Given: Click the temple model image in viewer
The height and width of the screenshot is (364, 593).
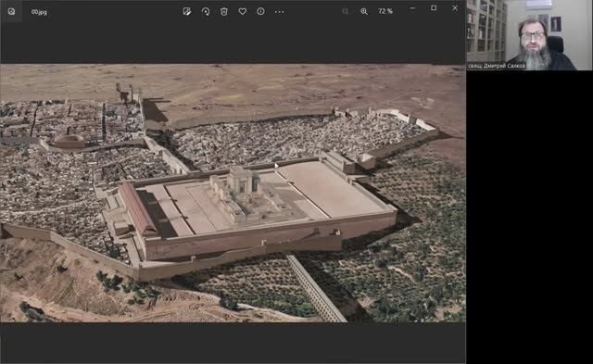Looking at the screenshot, I should (233, 194).
